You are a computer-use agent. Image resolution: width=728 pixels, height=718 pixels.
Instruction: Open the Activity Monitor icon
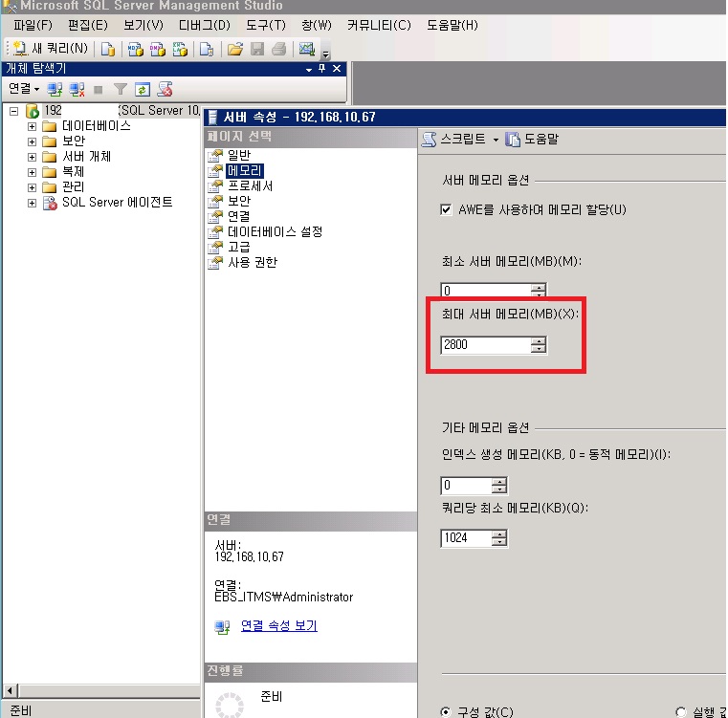coord(307,49)
